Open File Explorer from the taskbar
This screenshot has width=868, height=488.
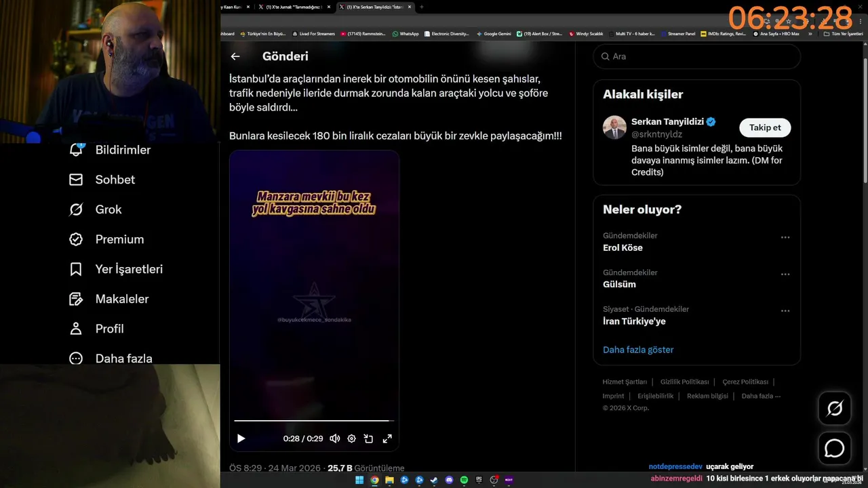(x=389, y=480)
